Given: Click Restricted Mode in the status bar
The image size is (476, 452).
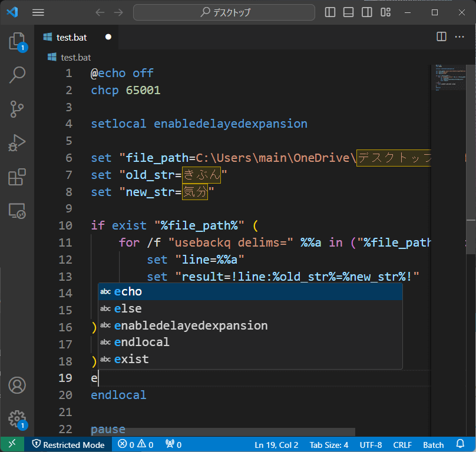Looking at the screenshot, I should (68, 445).
